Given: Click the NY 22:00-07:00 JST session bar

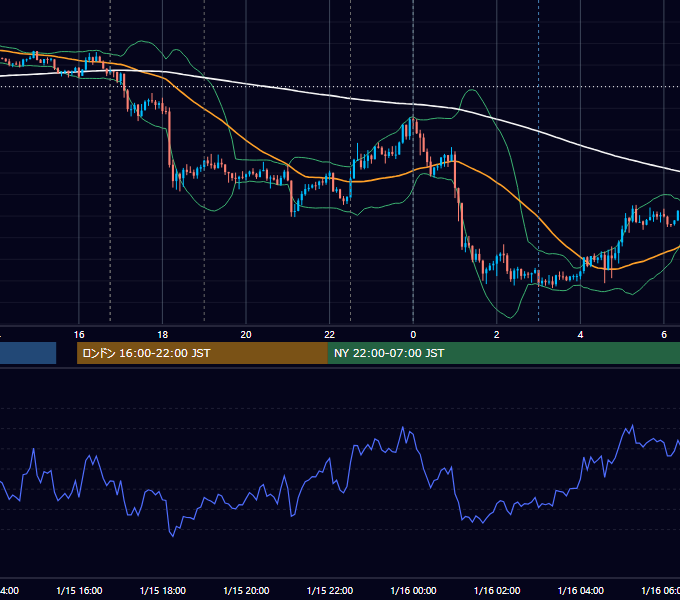Looking at the screenshot, I should coord(503,353).
